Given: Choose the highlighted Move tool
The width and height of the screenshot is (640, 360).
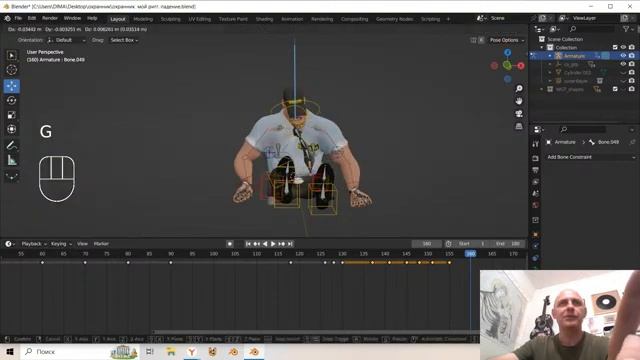Looking at the screenshot, I should 11,86.
